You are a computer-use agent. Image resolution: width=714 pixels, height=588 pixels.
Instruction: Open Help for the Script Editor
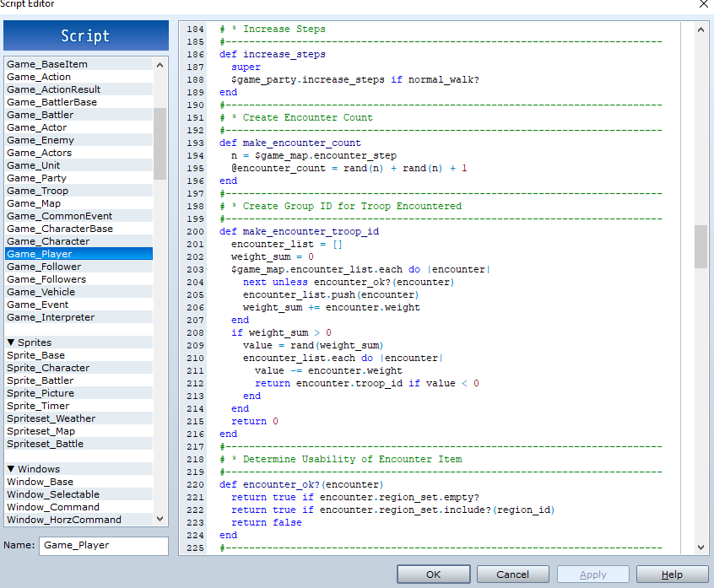pos(672,575)
